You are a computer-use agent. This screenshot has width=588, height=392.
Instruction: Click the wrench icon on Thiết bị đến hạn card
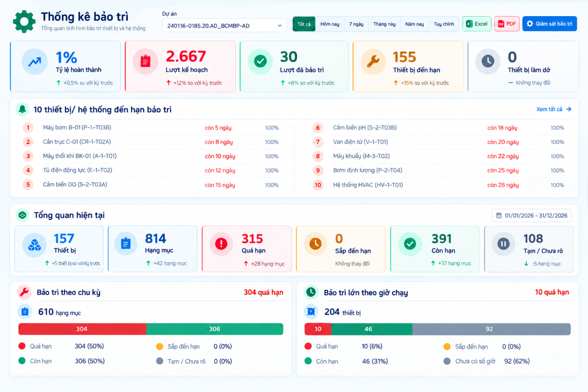(x=373, y=62)
